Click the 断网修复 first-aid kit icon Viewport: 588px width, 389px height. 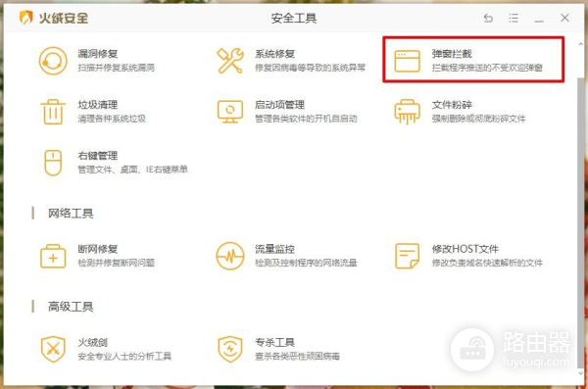(53, 256)
